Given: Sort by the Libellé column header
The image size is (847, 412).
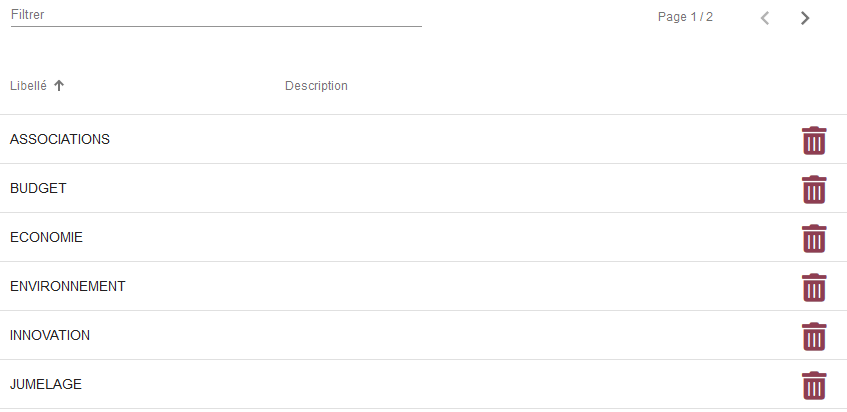Looking at the screenshot, I should coord(28,86).
